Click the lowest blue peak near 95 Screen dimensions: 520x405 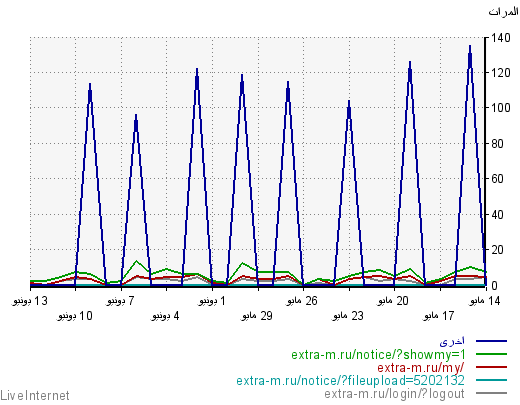(136, 116)
